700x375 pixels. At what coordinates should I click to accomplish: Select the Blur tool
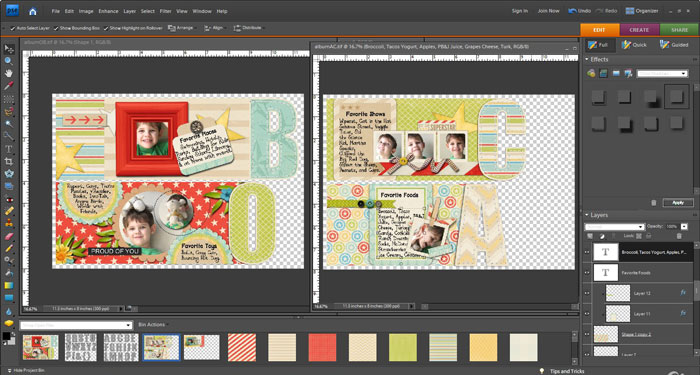[x=8, y=311]
